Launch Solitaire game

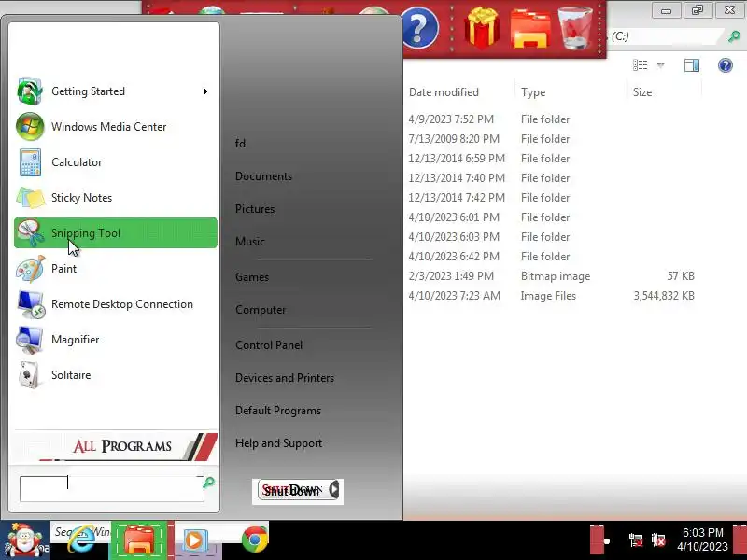[115, 375]
